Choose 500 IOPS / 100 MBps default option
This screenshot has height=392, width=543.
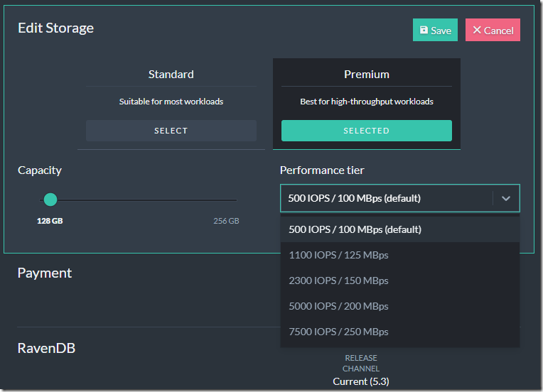[399, 229]
